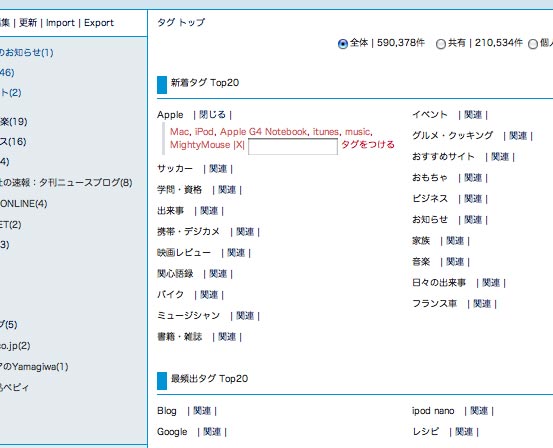Screen dimensions: 553x448
Task: Expand 関連 next to イベント
Action: tap(473, 115)
